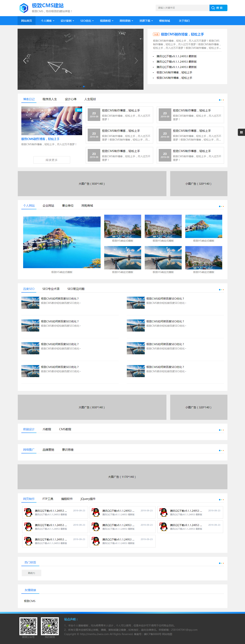The width and height of the screenshot is (245, 644).
Task: Switch to the 程序员人生 tab
Action: (50, 99)
